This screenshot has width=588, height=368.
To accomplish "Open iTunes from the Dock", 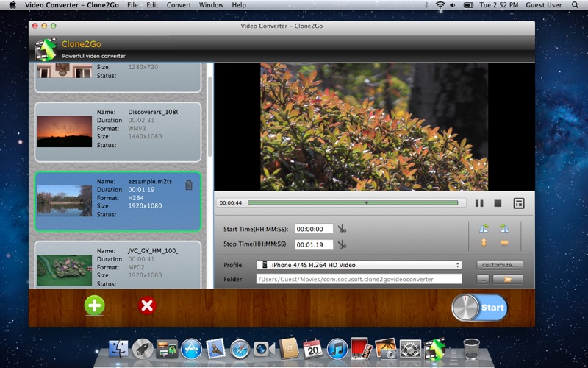I will tap(337, 349).
